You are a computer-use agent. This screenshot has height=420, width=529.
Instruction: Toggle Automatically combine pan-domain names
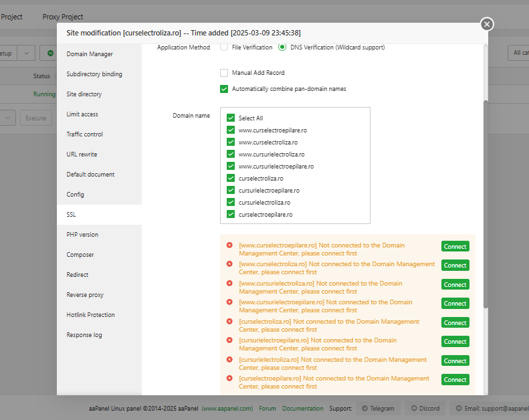click(x=224, y=89)
